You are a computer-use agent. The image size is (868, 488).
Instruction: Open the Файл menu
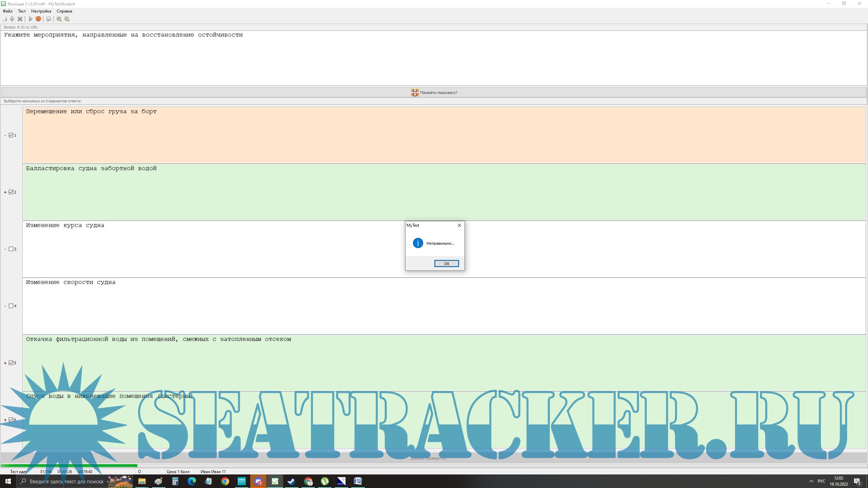coord(7,11)
